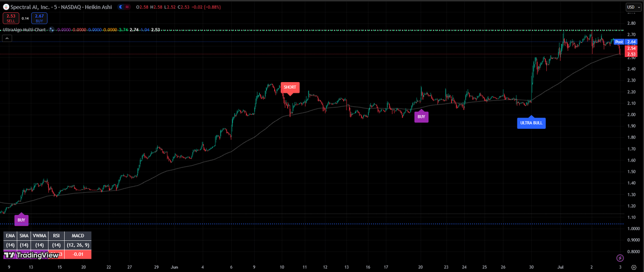
Task: Click the purple BUY label near date 20
Action: click(x=421, y=116)
